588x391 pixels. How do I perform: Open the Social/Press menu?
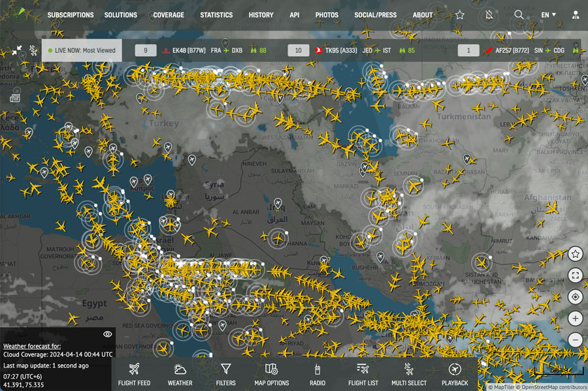pyautogui.click(x=376, y=15)
